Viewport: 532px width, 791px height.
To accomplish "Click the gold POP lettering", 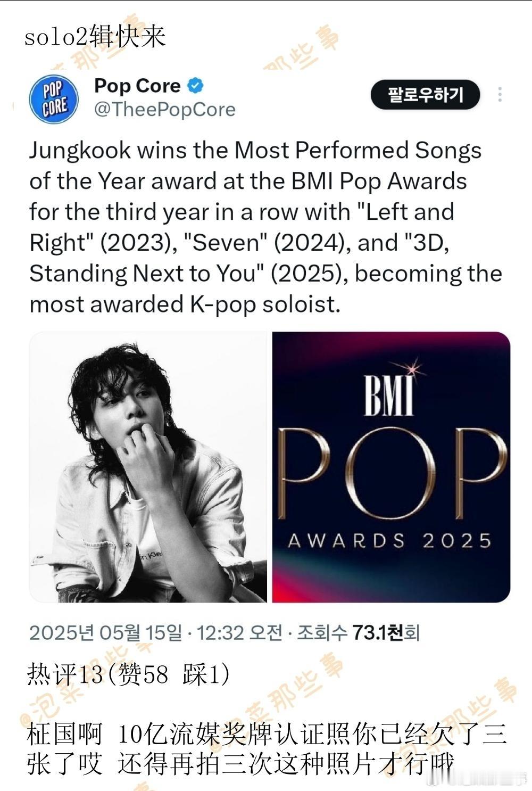I will [391, 474].
